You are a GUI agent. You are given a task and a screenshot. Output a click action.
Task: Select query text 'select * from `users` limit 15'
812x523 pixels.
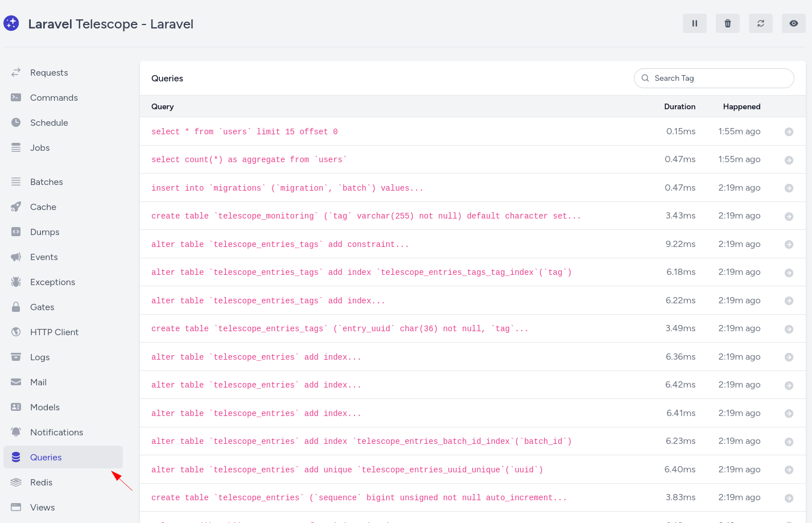tap(245, 131)
